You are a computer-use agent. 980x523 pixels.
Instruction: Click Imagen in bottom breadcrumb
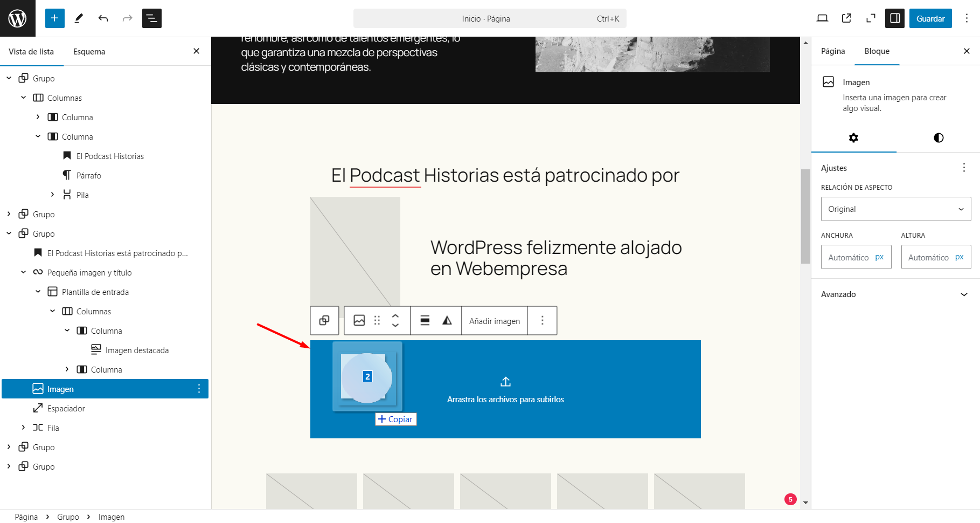click(112, 517)
